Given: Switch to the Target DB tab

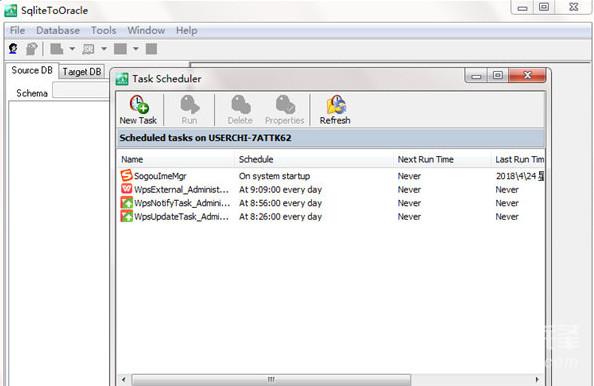Looking at the screenshot, I should [82, 72].
